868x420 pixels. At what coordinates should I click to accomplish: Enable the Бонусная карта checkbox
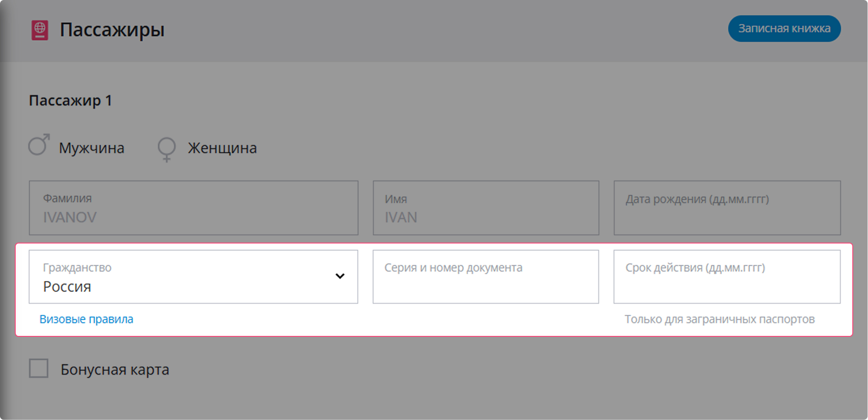pos(39,369)
